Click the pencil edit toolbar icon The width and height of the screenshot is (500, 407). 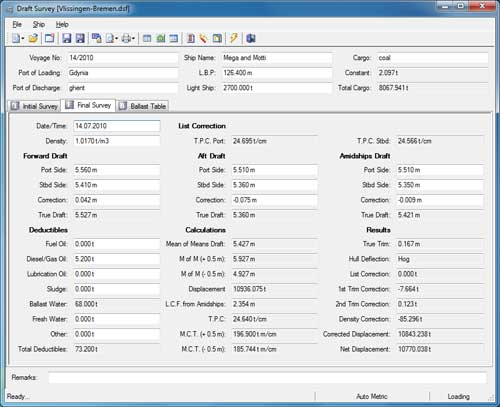[203, 38]
